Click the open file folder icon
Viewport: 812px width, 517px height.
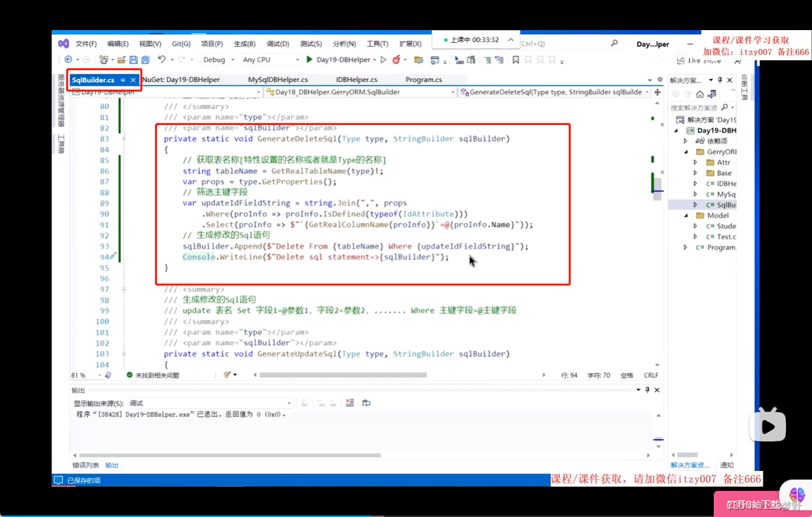point(123,60)
